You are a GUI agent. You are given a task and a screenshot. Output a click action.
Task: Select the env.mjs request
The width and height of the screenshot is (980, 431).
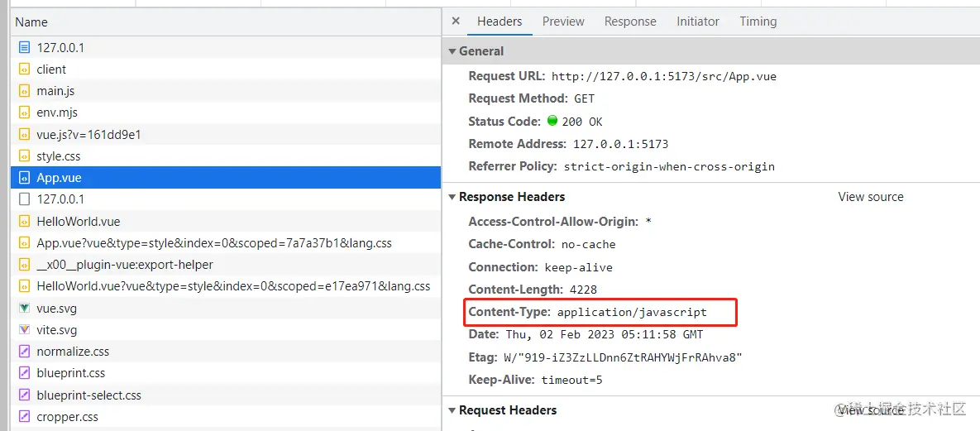pyautogui.click(x=226, y=113)
